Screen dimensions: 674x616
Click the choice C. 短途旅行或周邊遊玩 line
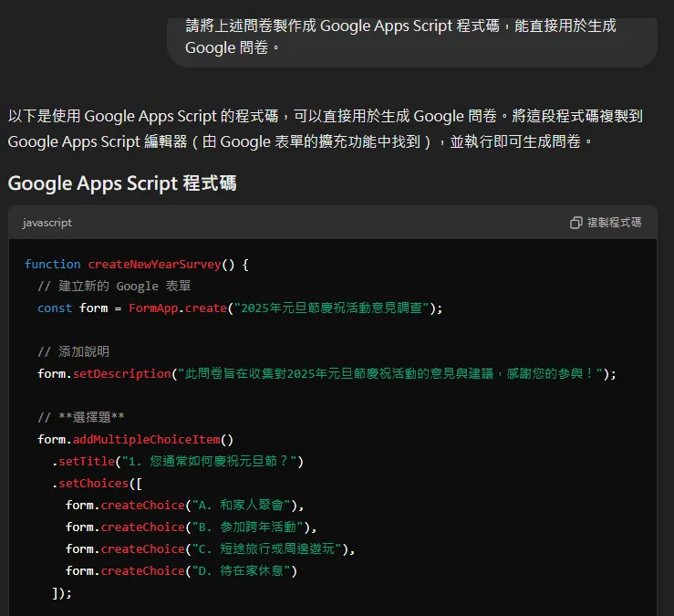pyautogui.click(x=210, y=548)
